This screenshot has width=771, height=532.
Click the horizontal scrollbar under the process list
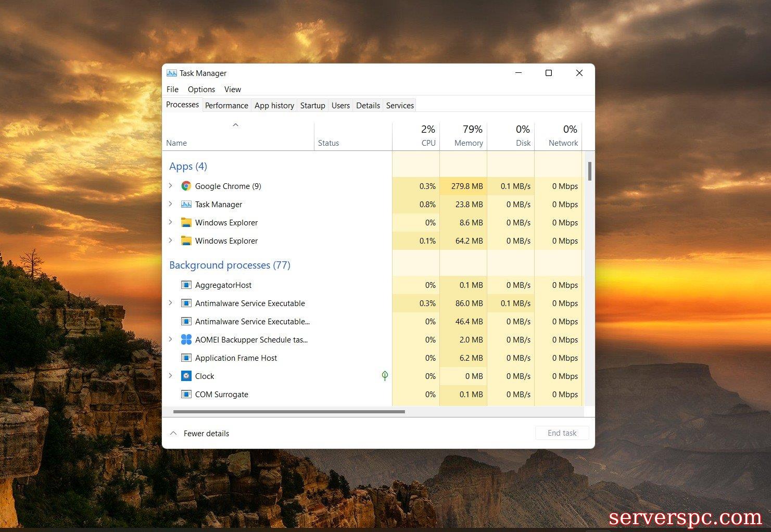tap(289, 412)
